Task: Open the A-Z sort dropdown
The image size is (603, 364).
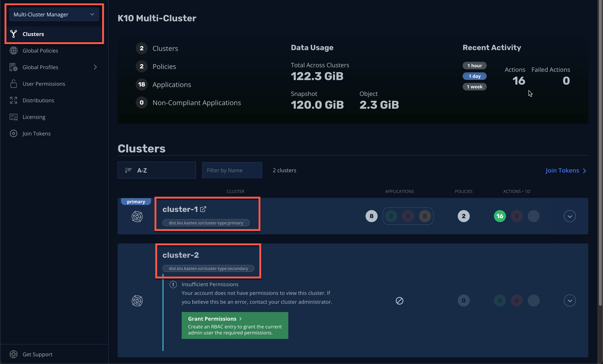Action: 157,170
